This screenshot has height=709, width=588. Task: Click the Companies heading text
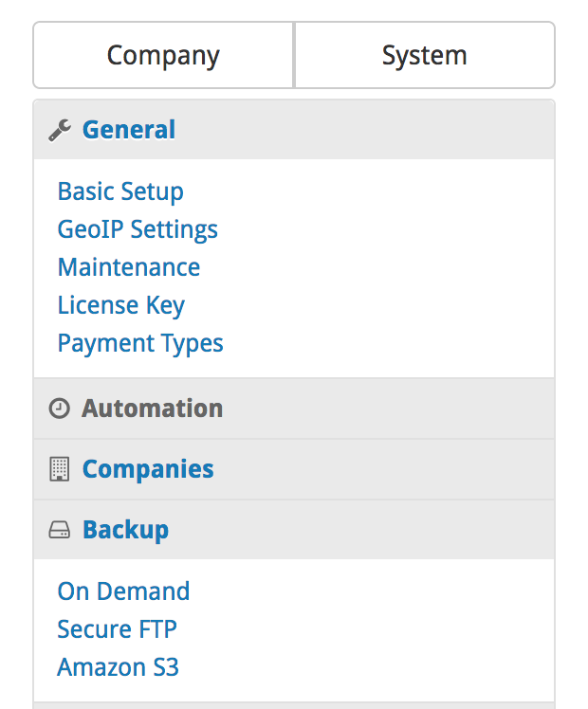[148, 469]
